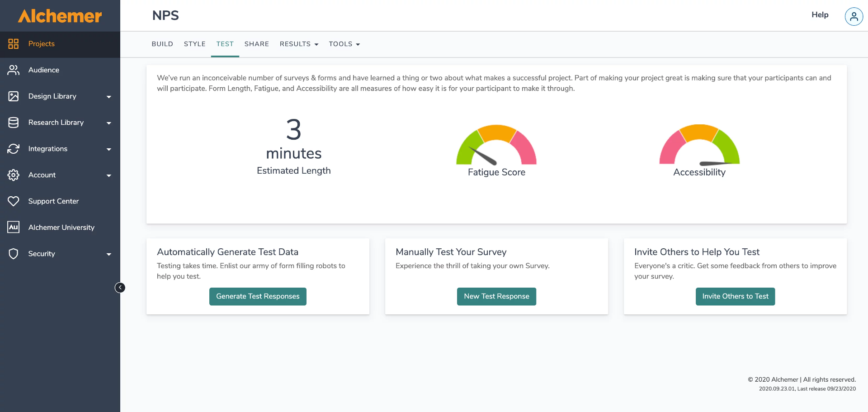Expand the Design Library submenu arrow
The width and height of the screenshot is (868, 412).
(x=109, y=97)
